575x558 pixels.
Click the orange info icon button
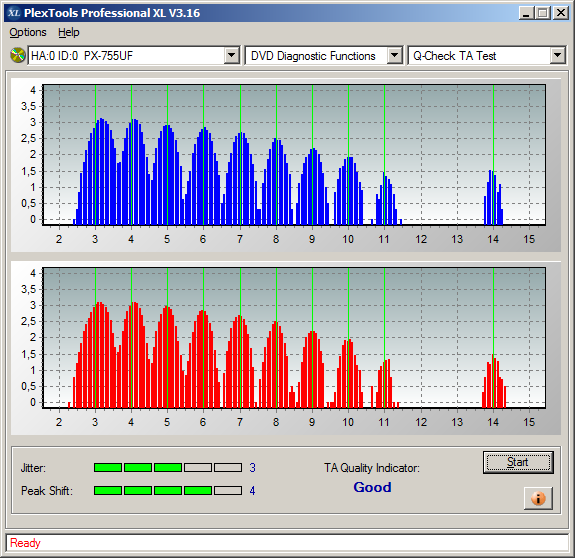pyautogui.click(x=538, y=498)
